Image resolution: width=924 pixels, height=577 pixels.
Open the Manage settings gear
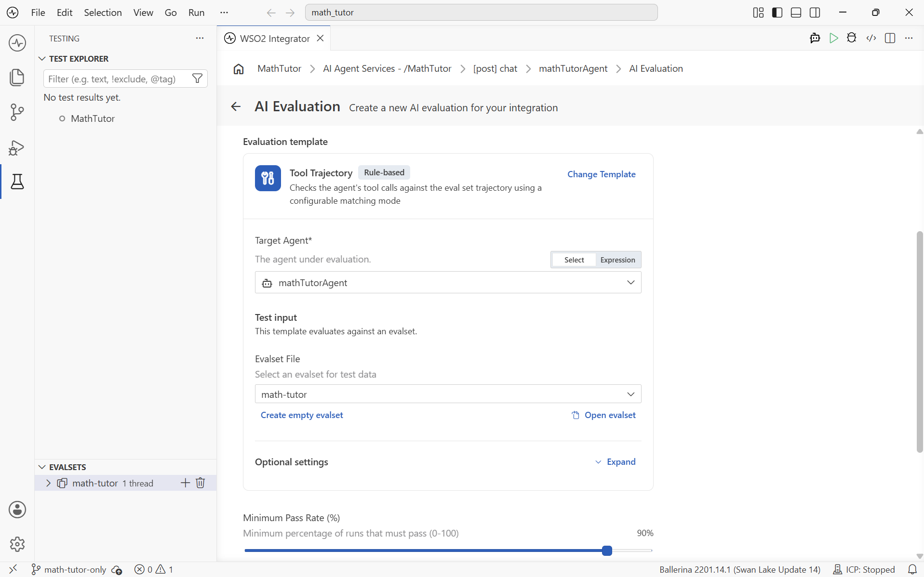point(17,544)
